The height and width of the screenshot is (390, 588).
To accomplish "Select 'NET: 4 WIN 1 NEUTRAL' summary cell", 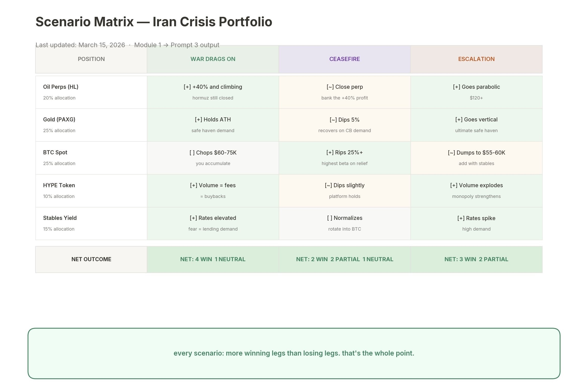I will [213, 259].
